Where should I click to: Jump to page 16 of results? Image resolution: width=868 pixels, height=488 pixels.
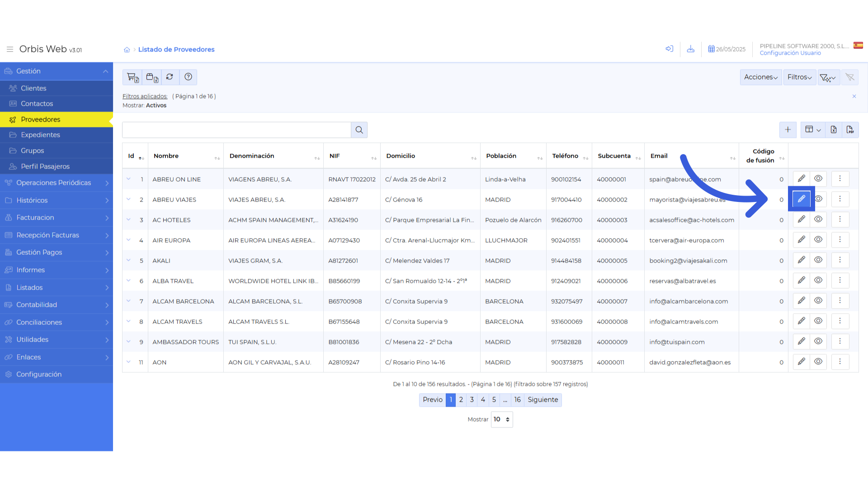click(x=517, y=400)
